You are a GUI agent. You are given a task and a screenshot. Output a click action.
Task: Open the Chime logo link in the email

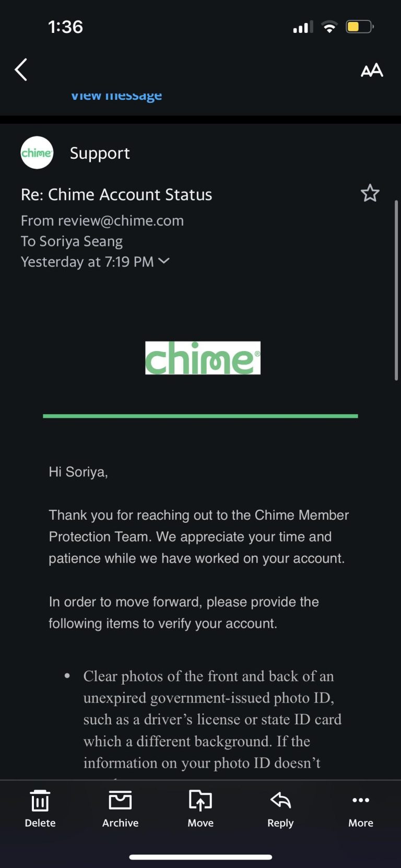point(203,357)
